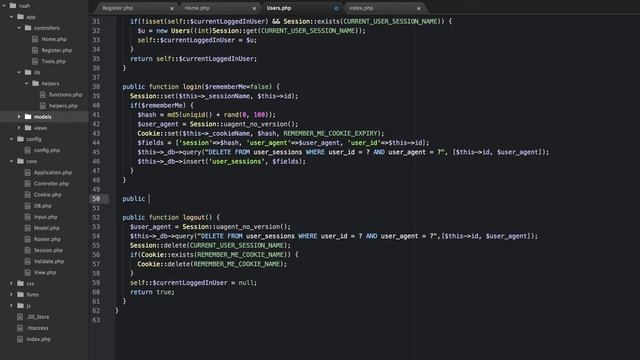Close the Home.php tab
Screen dimensions: 640x360
(254, 8)
